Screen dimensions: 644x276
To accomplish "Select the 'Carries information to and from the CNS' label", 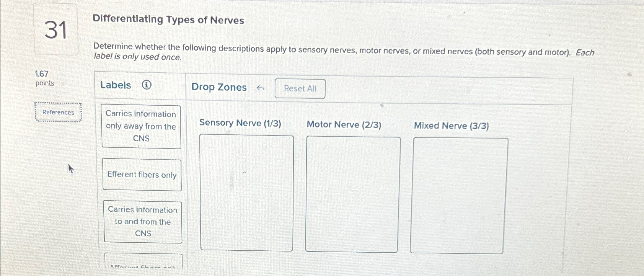I will point(143,222).
